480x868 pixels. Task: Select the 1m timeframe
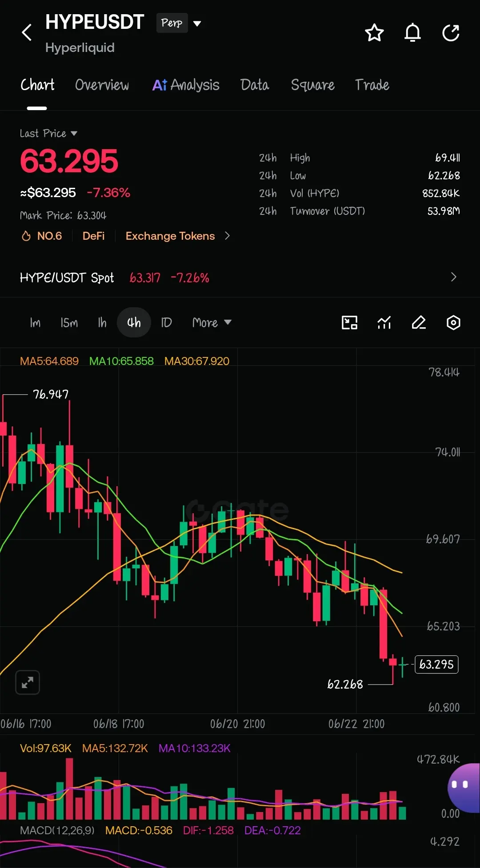coord(35,323)
